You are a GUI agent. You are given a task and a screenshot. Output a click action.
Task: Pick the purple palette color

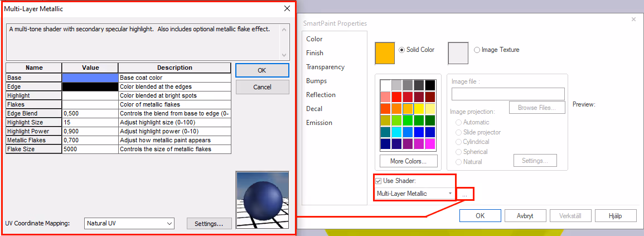[x=408, y=143]
